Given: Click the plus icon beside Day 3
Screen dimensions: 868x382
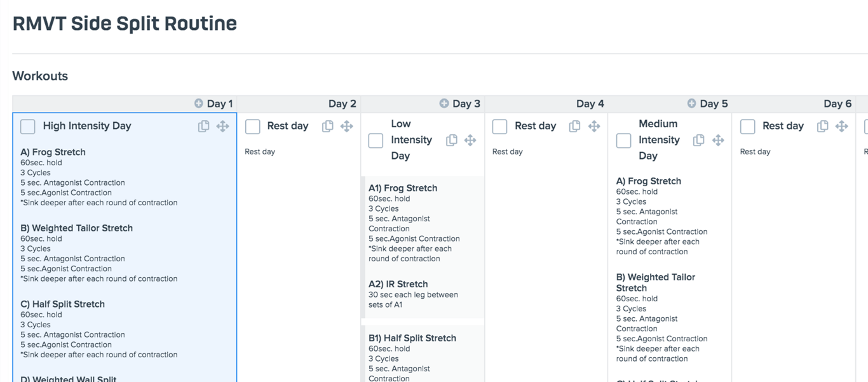Looking at the screenshot, I should coord(444,104).
